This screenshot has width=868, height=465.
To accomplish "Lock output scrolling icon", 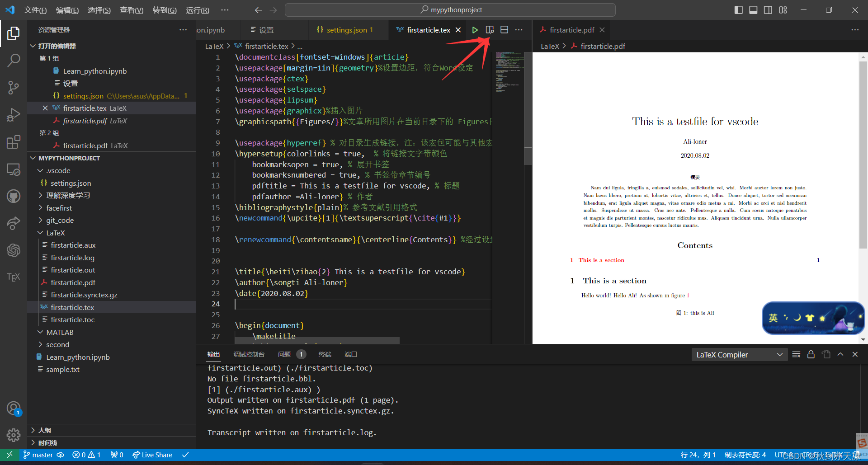I will point(811,354).
